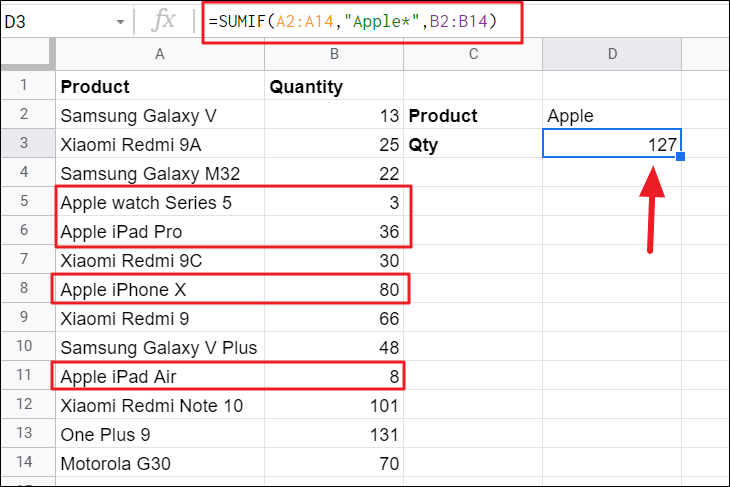Click cell D2 containing Apple
The height and width of the screenshot is (487, 730).
point(612,115)
